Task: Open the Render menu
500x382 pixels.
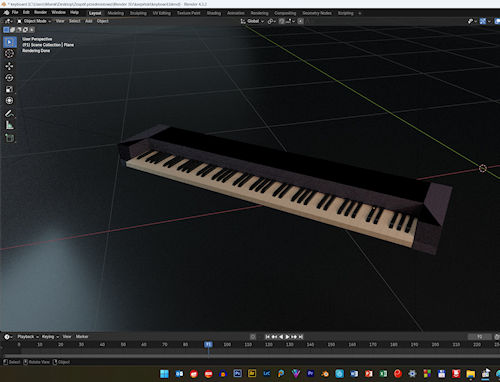Action: pyautogui.click(x=40, y=12)
